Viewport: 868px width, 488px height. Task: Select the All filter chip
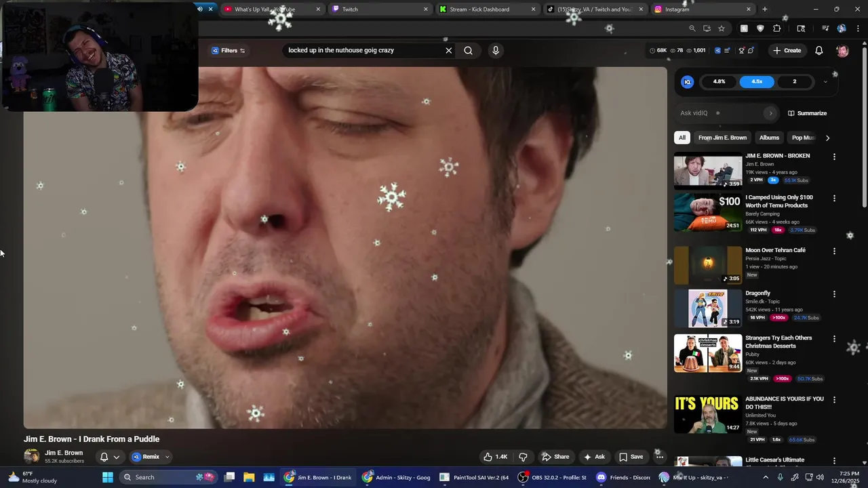[682, 138]
